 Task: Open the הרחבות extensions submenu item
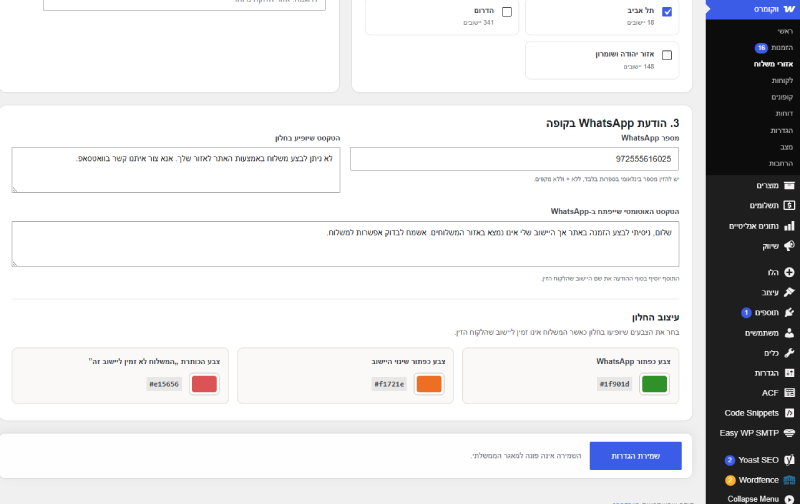781,163
